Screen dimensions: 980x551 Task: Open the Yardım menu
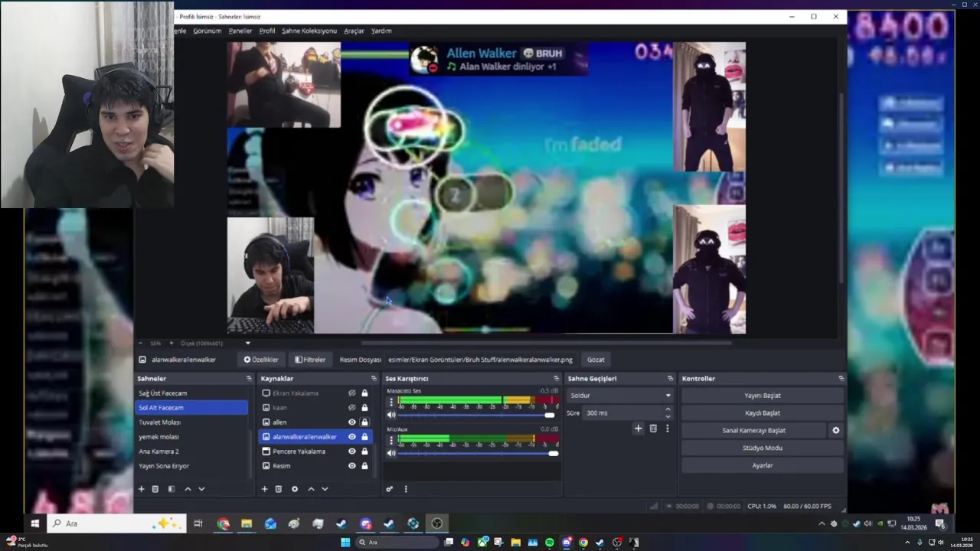tap(381, 31)
